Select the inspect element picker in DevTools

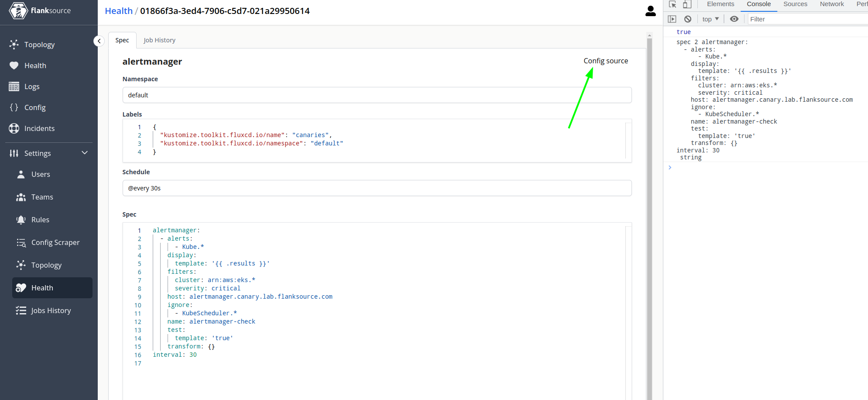[x=672, y=4]
